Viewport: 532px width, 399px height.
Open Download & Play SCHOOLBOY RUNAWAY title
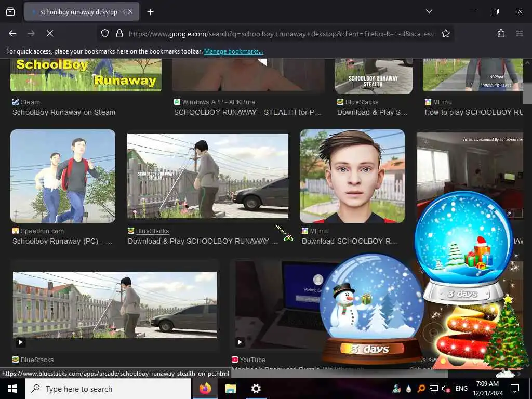coord(203,241)
